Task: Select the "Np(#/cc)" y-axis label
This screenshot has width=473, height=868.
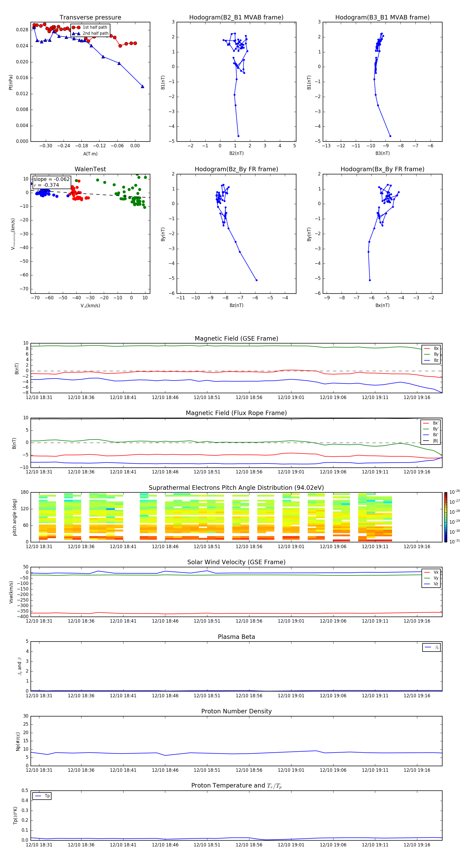Action: coord(18,741)
